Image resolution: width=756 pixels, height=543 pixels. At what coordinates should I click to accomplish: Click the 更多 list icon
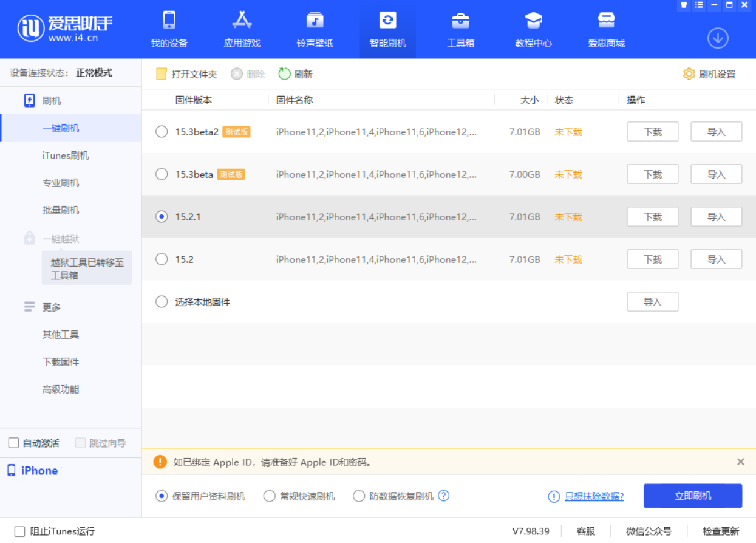(29, 307)
